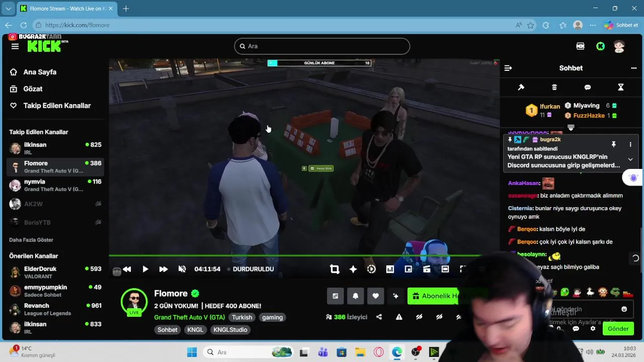Open the hamburger menu beside Kick logo
644x362 pixels.
pos(15,46)
